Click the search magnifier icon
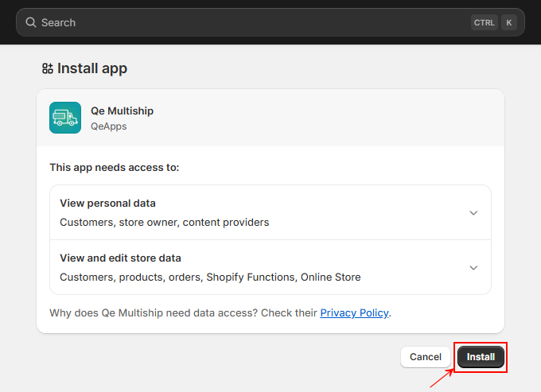 click(x=31, y=22)
